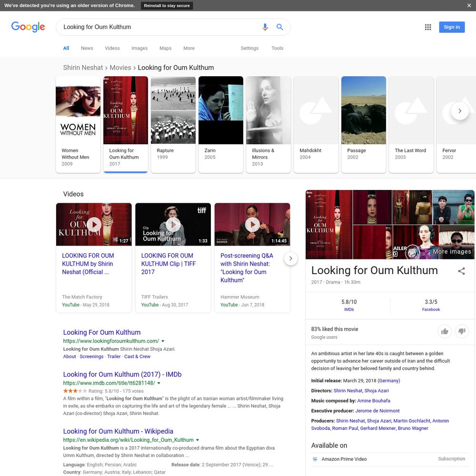
Task: Open the Screenings sitelink
Action: [x=91, y=357]
